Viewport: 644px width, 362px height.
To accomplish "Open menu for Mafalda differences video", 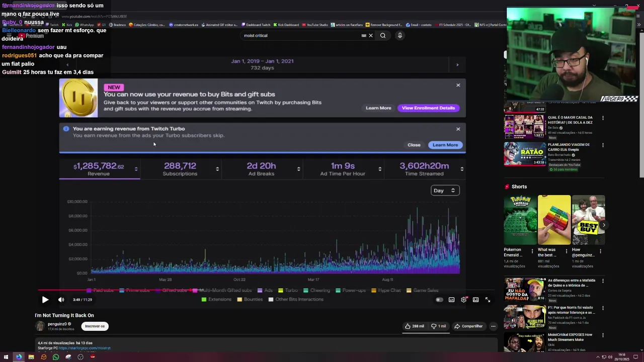I will pyautogui.click(x=603, y=281).
